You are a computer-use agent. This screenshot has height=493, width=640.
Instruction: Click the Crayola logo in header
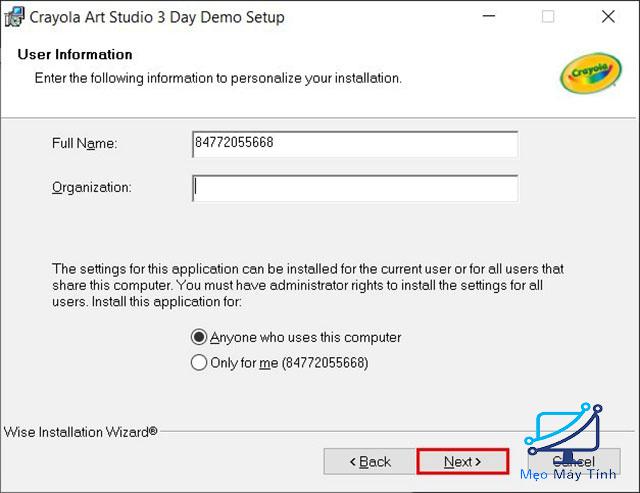click(x=590, y=73)
